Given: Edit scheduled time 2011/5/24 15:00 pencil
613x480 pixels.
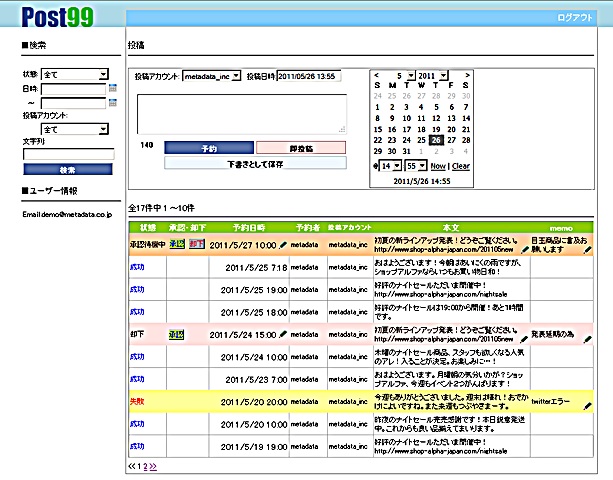Looking at the screenshot, I should 284,333.
